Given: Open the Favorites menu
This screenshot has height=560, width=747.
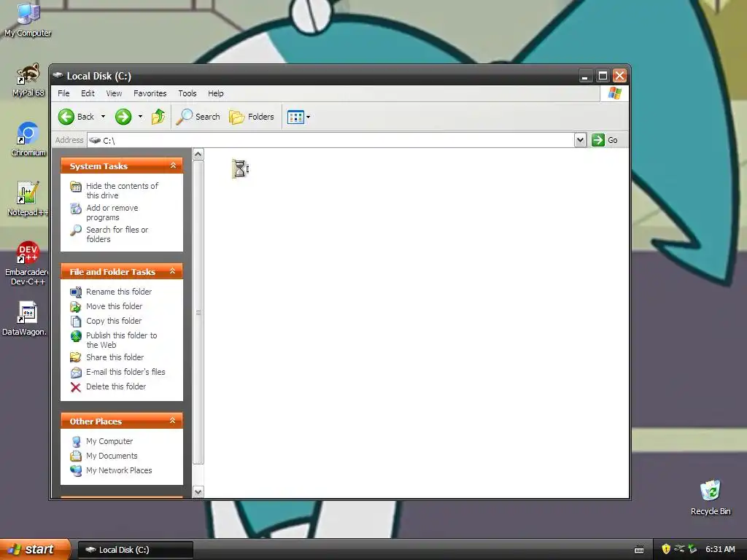Looking at the screenshot, I should 150,93.
